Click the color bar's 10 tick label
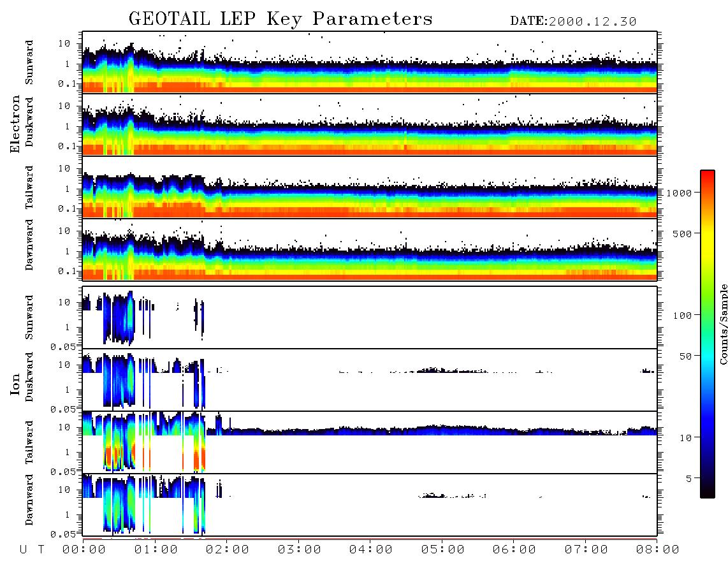The width and height of the screenshot is (728, 561). coord(685,437)
